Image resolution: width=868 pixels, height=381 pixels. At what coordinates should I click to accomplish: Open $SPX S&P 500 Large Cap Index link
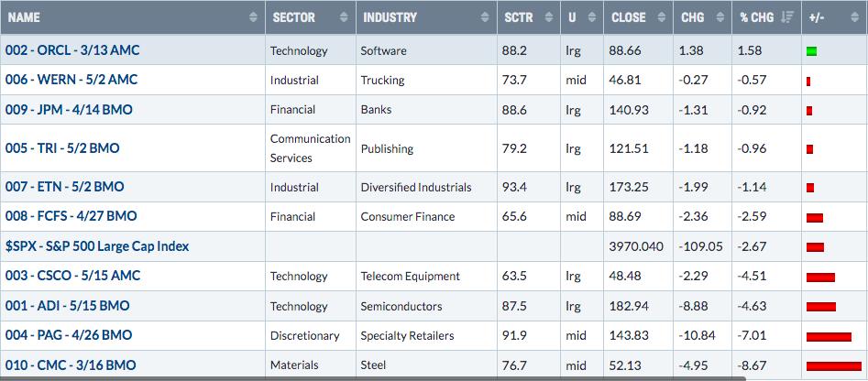tap(97, 246)
